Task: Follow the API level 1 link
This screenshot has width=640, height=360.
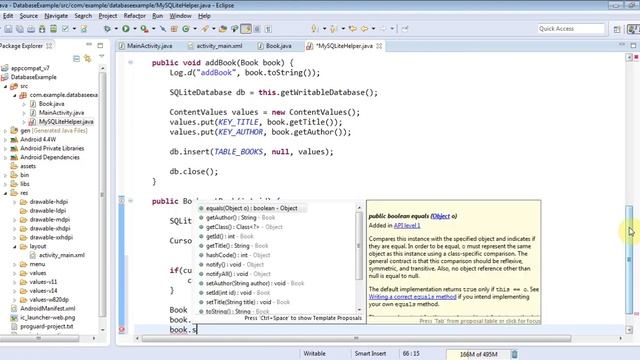Action: click(407, 225)
